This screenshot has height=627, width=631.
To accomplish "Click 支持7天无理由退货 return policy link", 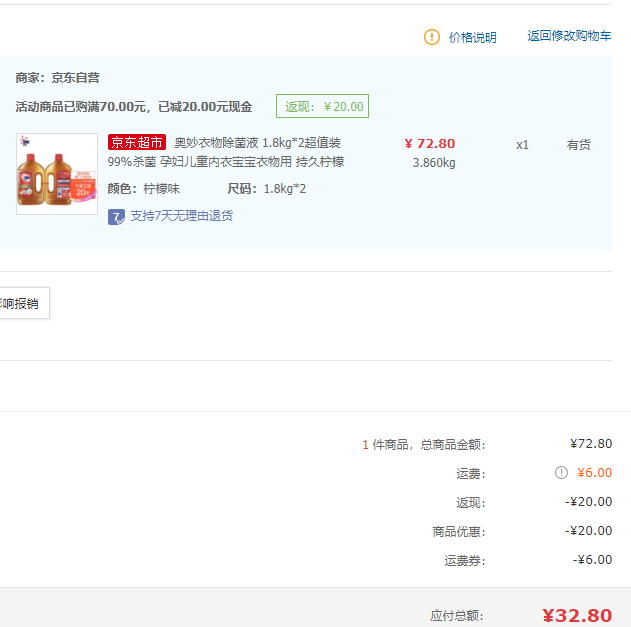I will [x=181, y=216].
